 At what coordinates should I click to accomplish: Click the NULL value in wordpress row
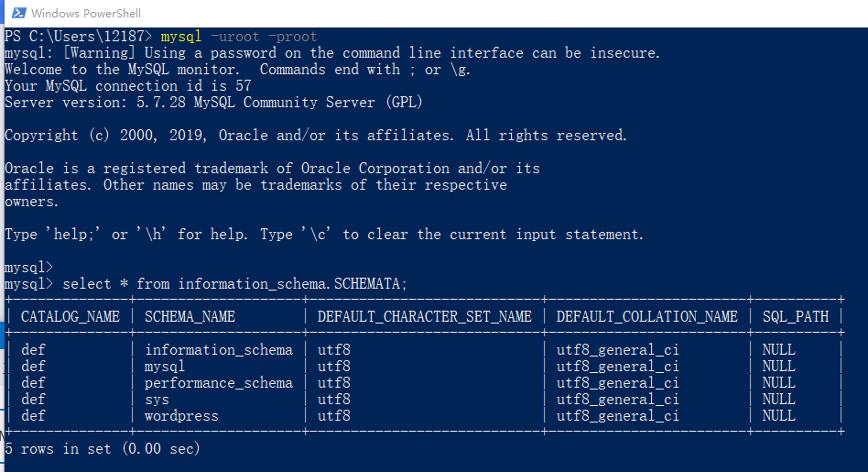pos(778,416)
